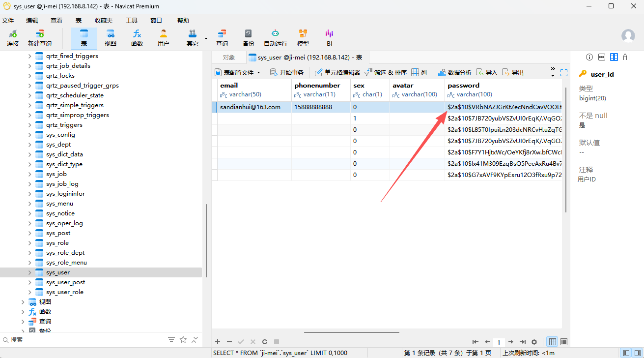Click the 函数 (Function) toolbar icon
The height and width of the screenshot is (358, 644).
(x=137, y=38)
